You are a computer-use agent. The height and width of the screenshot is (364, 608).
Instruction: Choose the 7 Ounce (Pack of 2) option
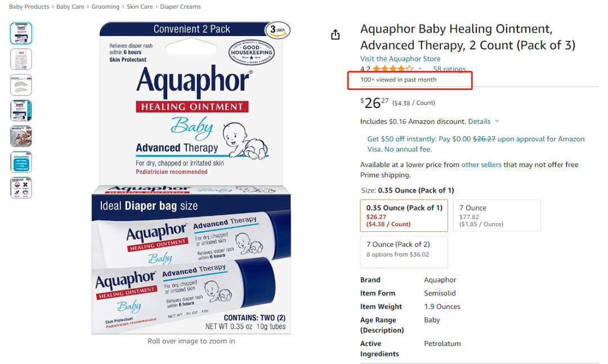click(404, 252)
